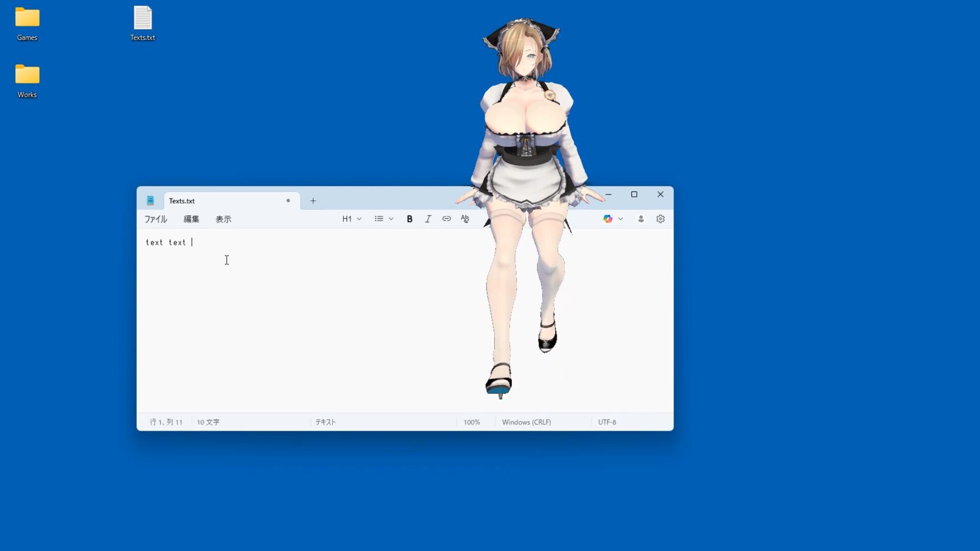
Task: Apply italic formatting
Action: pos(428,218)
